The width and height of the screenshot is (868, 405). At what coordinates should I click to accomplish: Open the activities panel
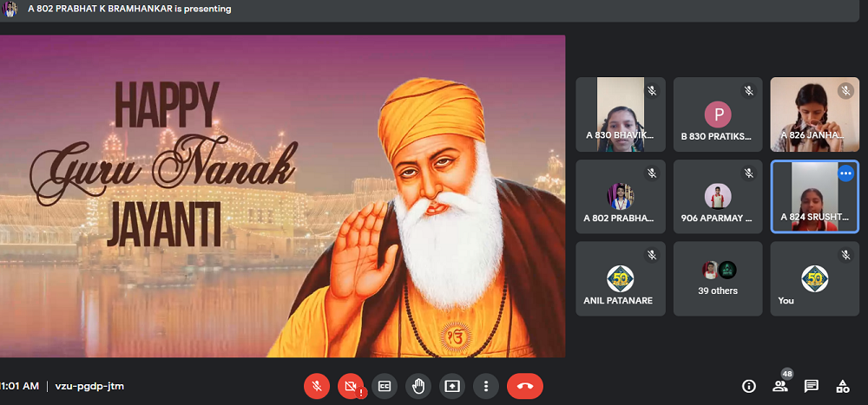click(x=842, y=386)
